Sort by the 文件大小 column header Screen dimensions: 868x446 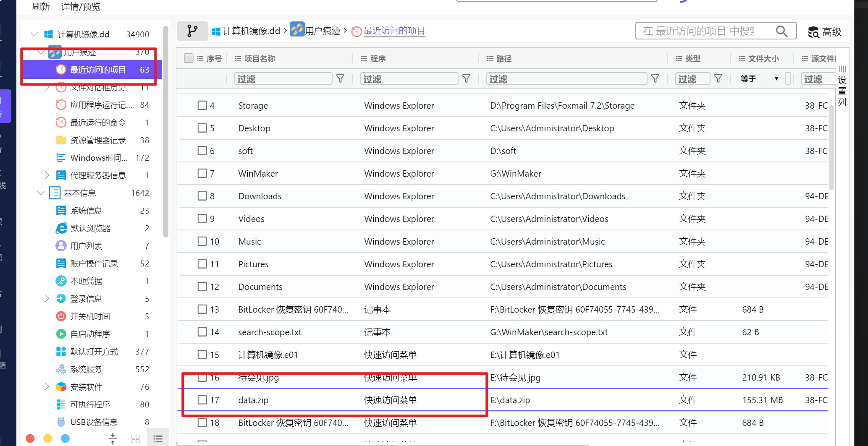763,59
